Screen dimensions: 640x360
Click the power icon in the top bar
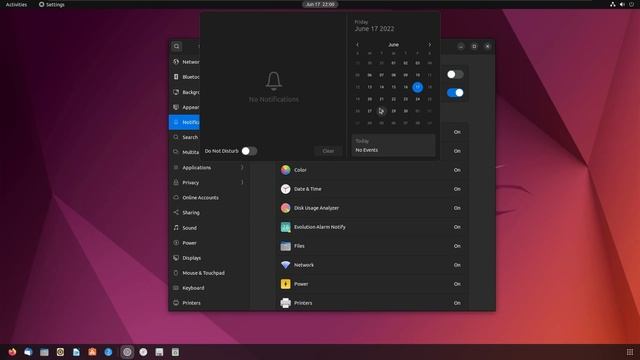pos(631,4)
